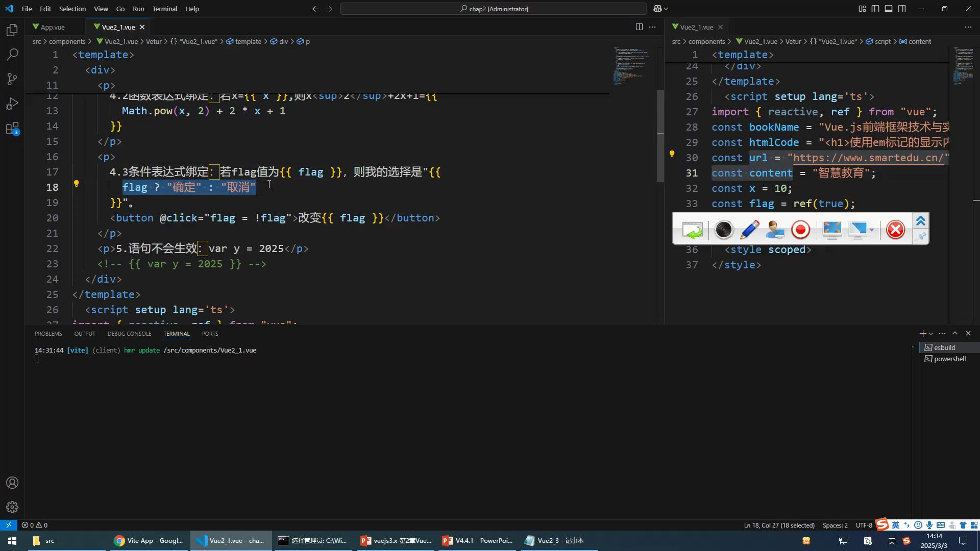Open the Search view in activity bar
The height and width of the screenshot is (551, 980).
click(x=12, y=55)
